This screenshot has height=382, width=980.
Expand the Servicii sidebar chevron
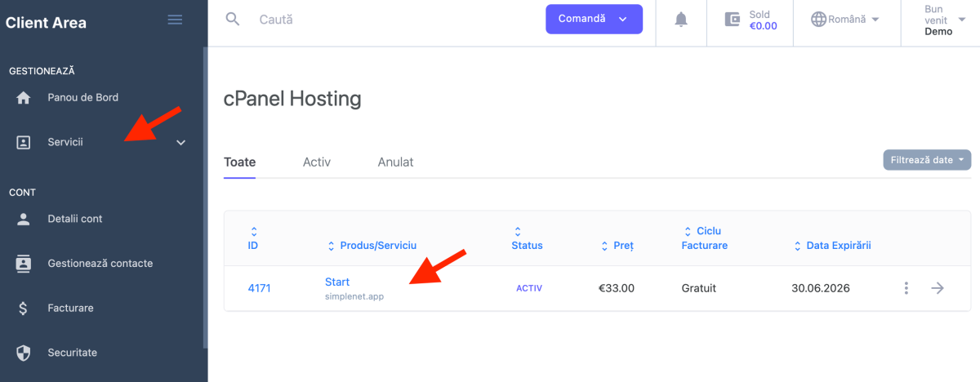(180, 143)
